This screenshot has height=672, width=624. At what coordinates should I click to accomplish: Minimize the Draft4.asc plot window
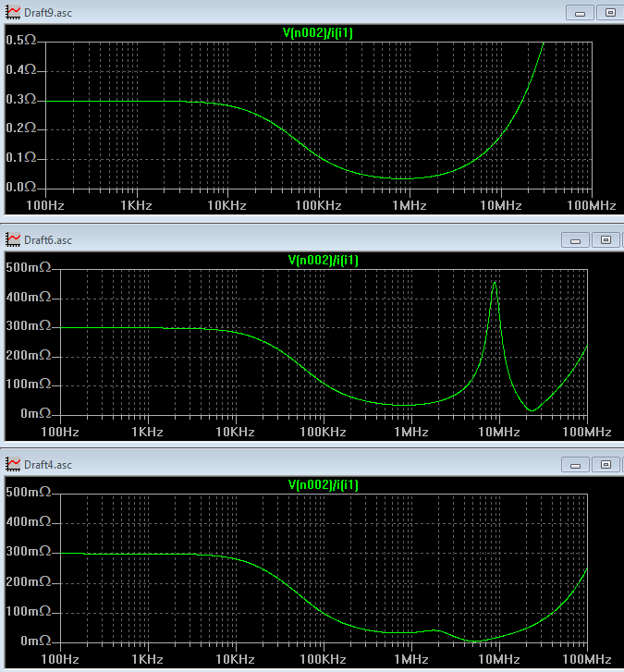pyautogui.click(x=575, y=465)
